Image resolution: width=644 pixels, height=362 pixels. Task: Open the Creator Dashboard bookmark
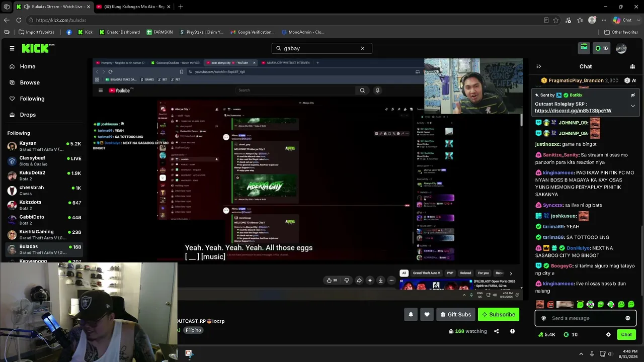coord(119,32)
